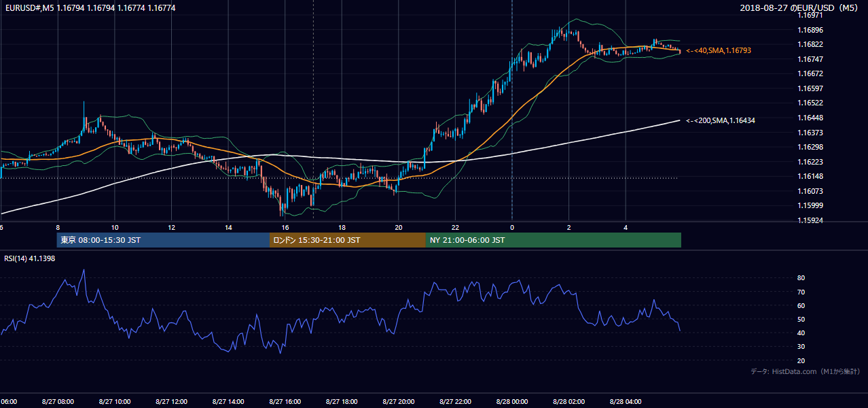Click date axis label 8/28 02:00
The image size is (868, 408).
point(568,401)
